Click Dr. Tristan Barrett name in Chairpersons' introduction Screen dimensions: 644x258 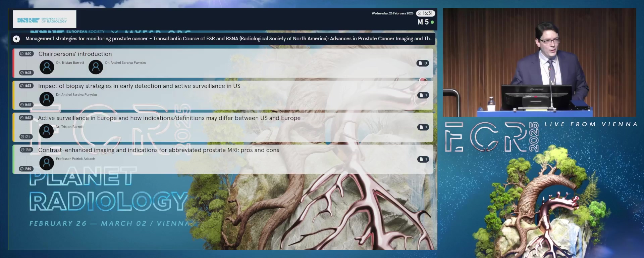coord(70,63)
